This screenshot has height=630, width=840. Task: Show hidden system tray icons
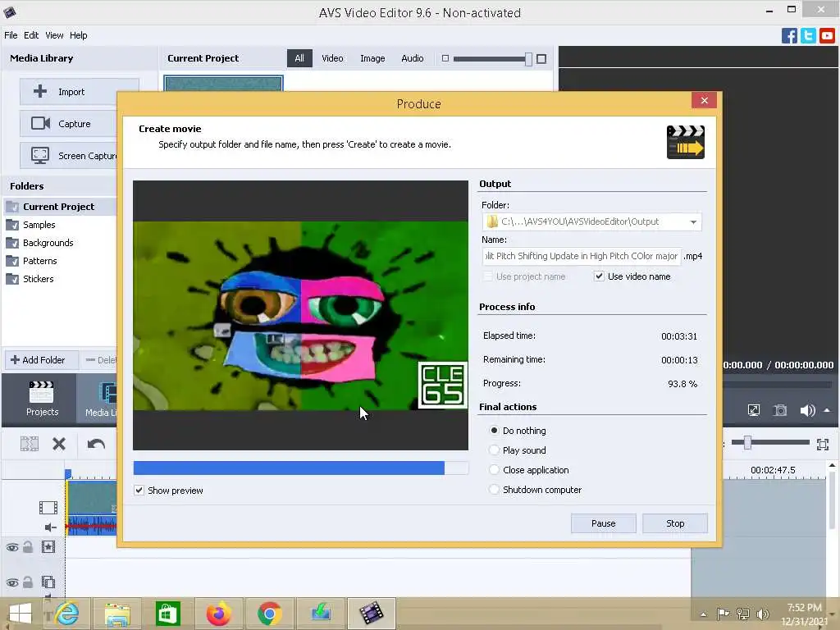703,614
